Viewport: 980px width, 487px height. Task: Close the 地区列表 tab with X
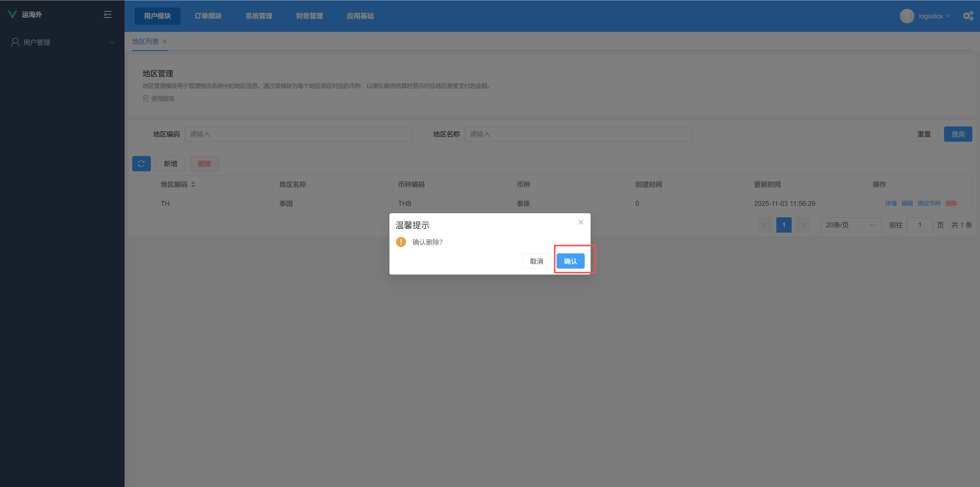[165, 42]
